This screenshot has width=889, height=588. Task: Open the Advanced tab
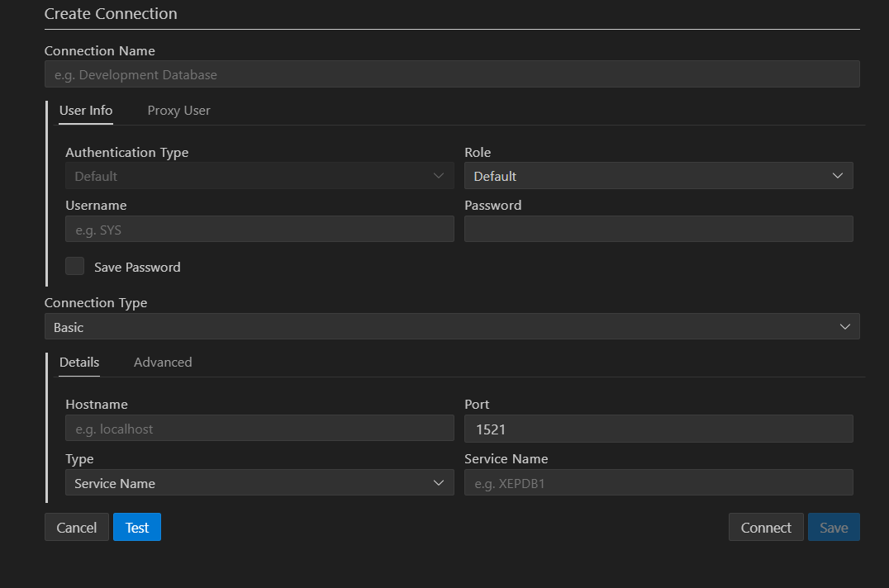click(163, 363)
